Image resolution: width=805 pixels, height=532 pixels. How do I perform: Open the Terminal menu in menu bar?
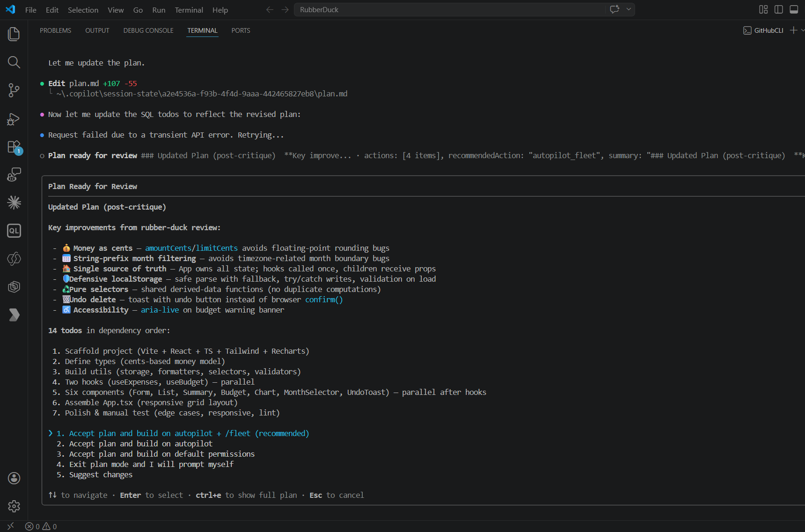tap(189, 10)
